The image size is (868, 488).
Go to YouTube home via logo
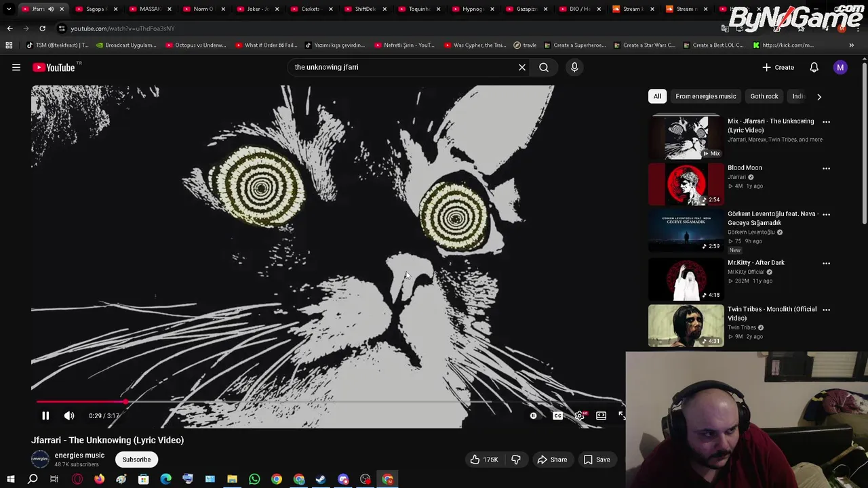pyautogui.click(x=53, y=67)
